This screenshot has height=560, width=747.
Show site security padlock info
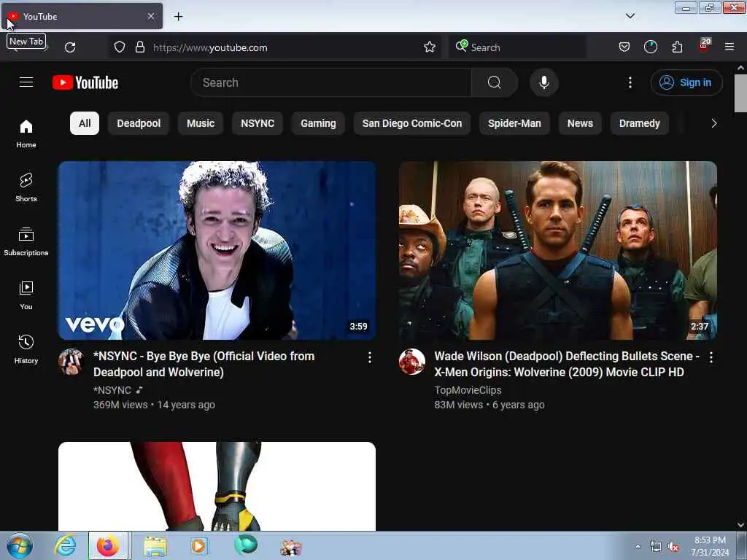(x=139, y=47)
